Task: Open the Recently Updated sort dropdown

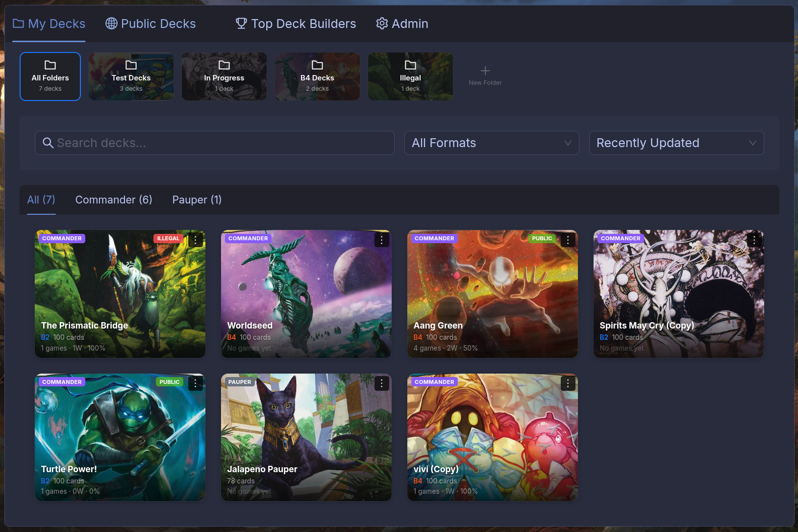Action: pos(676,143)
